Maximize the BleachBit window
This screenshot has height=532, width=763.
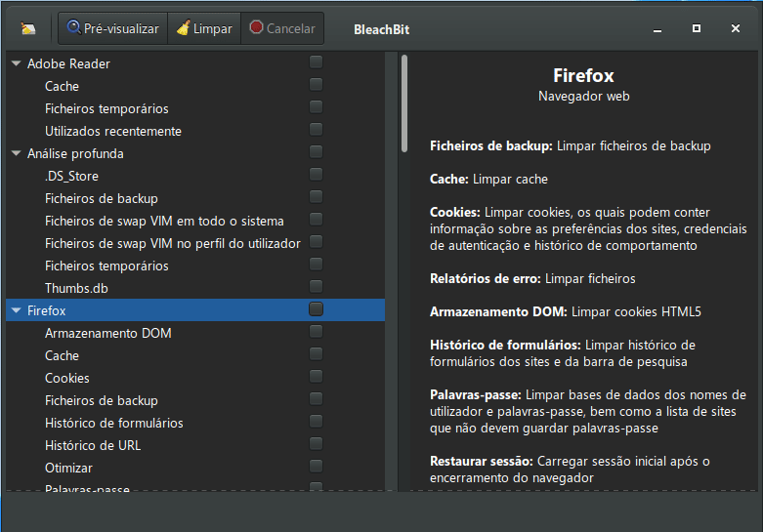(x=697, y=29)
